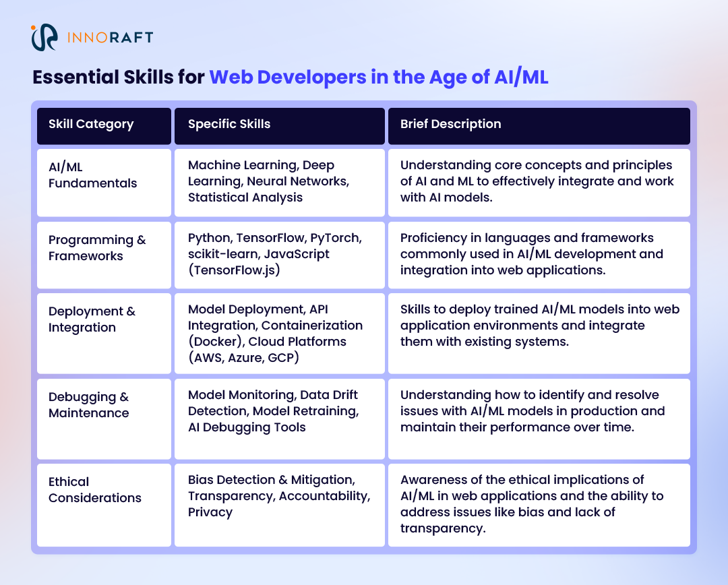
Task: Click the 'Bias Detection & Mitigation' skills cell
Action: coord(280,505)
